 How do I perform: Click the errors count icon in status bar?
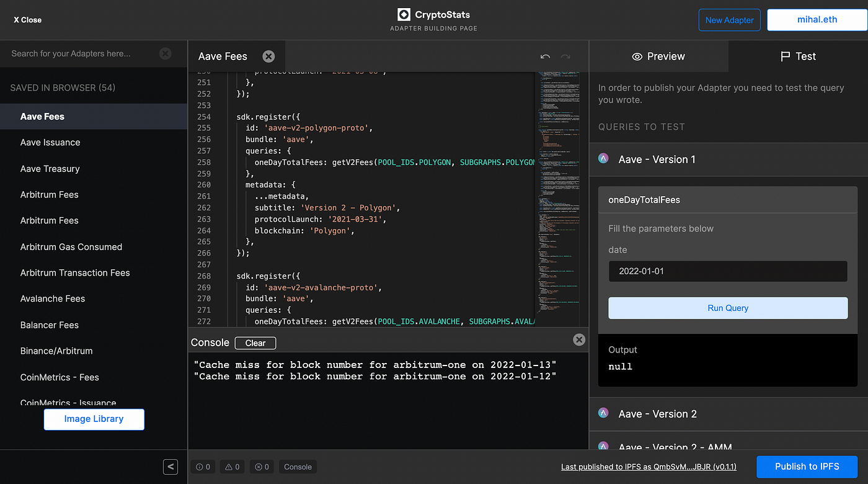[262, 467]
